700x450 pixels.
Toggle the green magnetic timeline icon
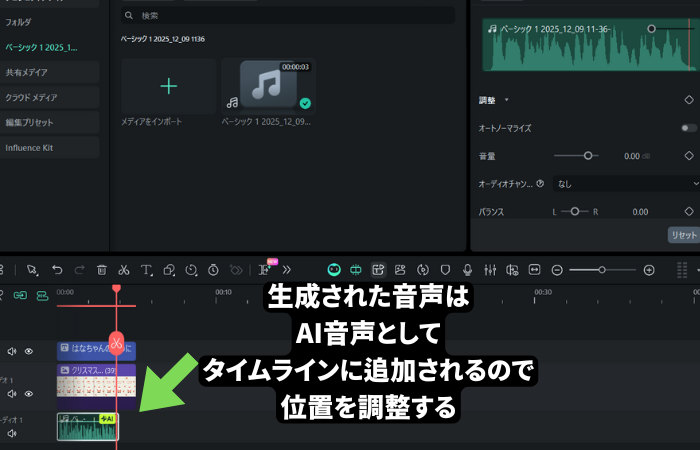[42, 296]
